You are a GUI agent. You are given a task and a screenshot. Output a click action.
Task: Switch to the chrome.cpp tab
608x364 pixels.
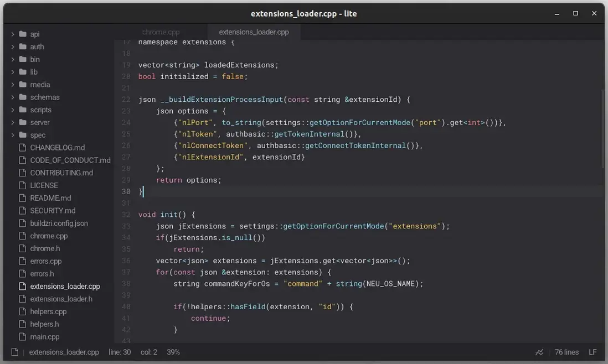click(x=161, y=32)
